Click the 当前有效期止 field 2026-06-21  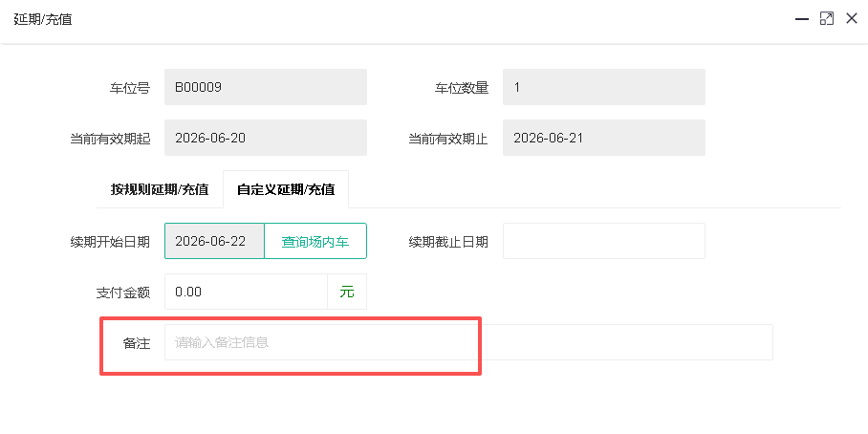coord(604,138)
